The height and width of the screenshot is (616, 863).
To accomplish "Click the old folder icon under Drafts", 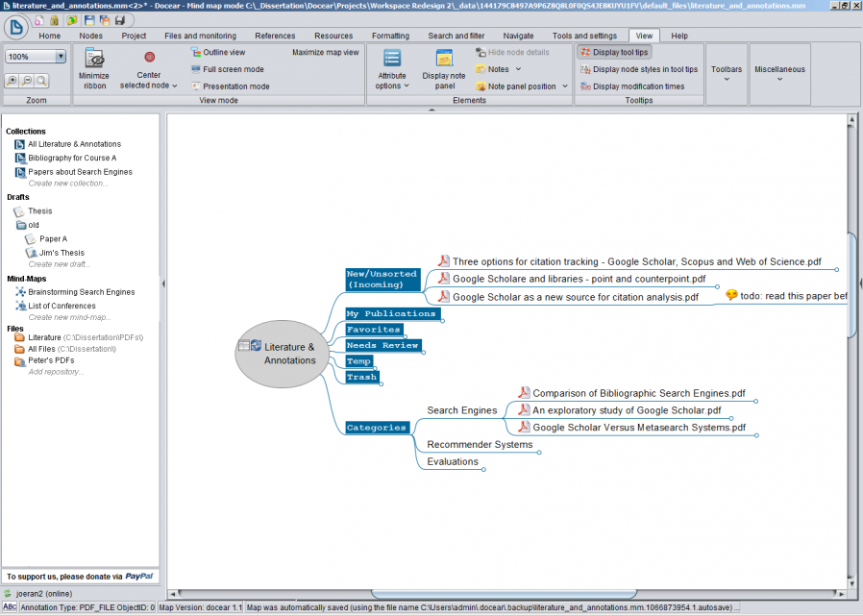I will coord(21,225).
